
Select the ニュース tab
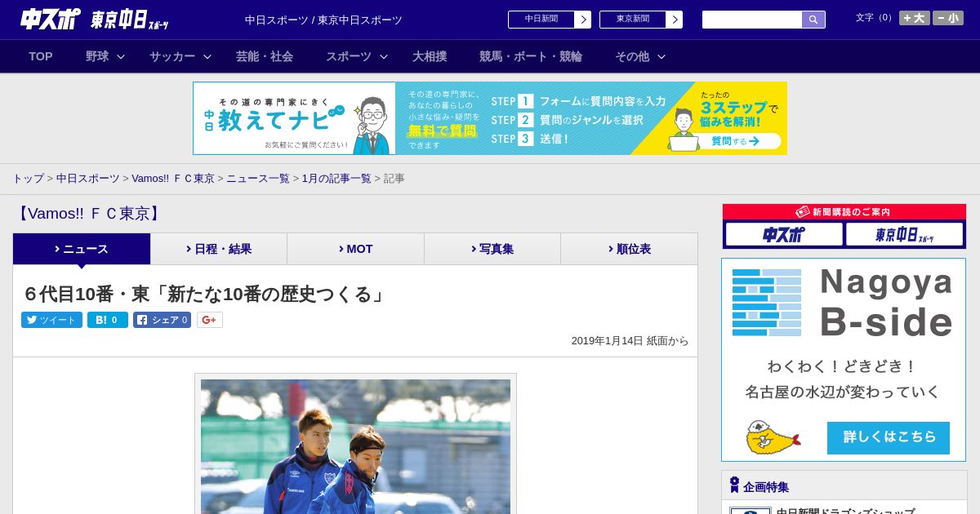pyautogui.click(x=82, y=249)
